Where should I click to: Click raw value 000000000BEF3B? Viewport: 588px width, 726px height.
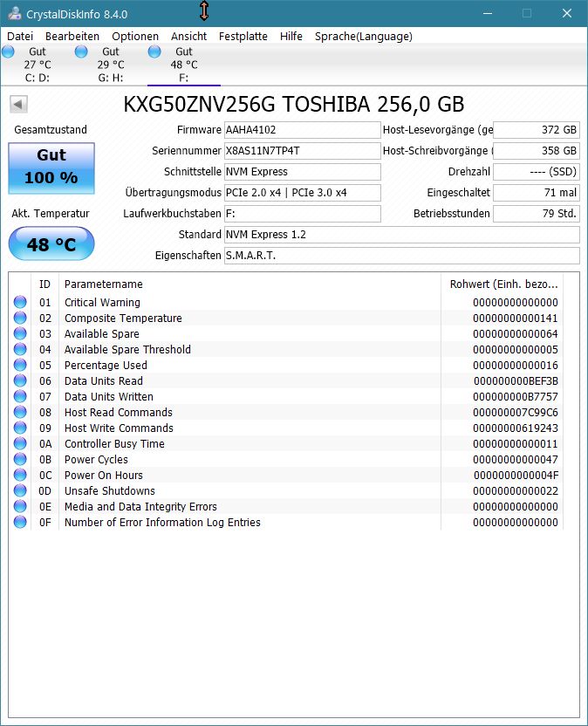[516, 381]
